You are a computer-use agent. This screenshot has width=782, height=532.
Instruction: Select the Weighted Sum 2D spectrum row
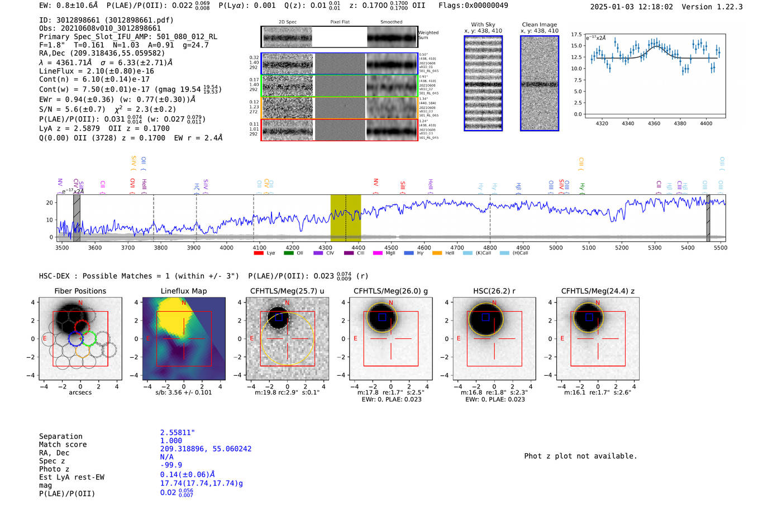(x=340, y=37)
